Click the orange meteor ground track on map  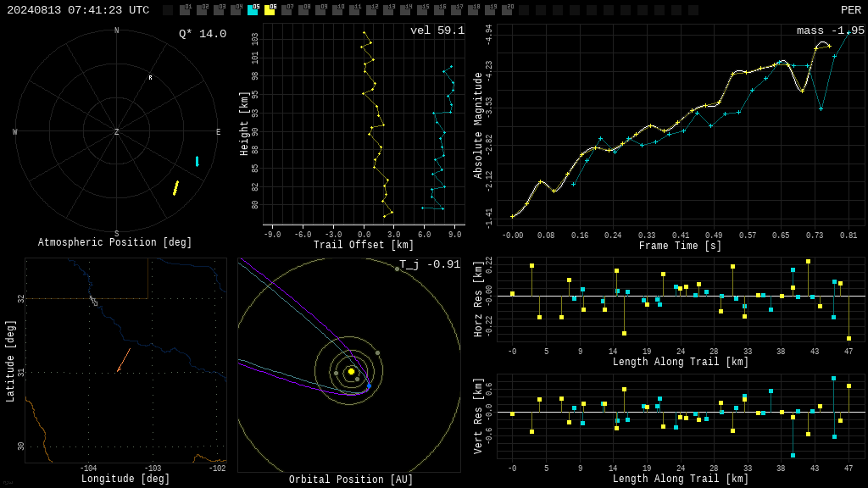pyautogui.click(x=124, y=360)
